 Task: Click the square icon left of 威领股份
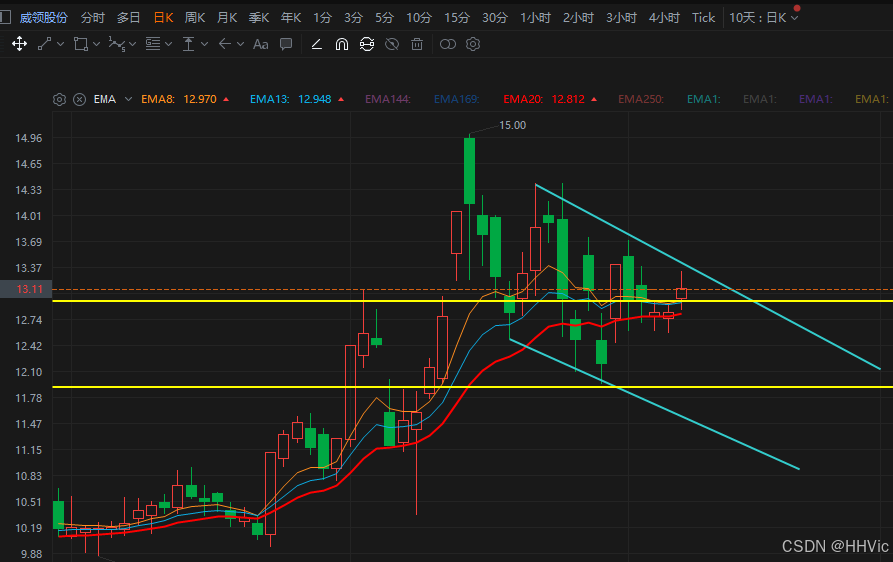click(x=5, y=17)
